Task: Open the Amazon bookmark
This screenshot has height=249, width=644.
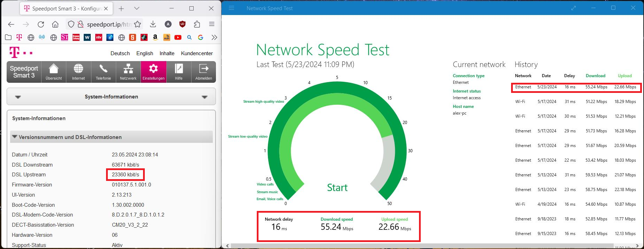Action: click(155, 37)
